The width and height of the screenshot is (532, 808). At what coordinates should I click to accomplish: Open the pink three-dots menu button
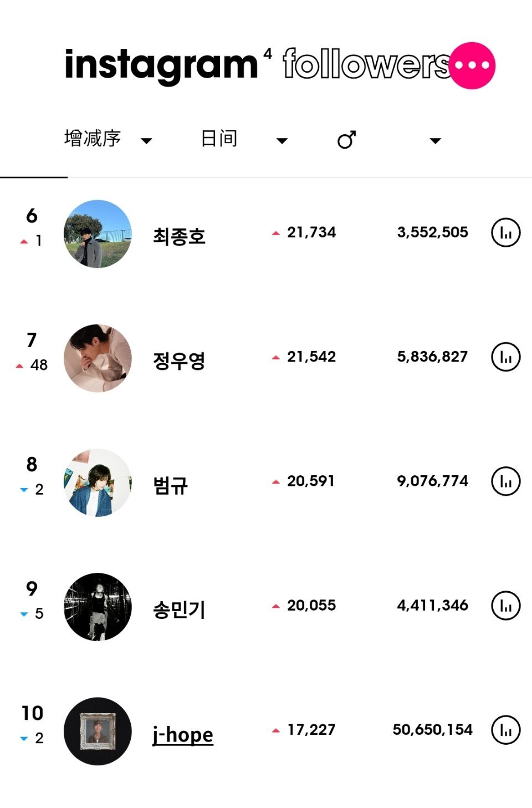[472, 65]
